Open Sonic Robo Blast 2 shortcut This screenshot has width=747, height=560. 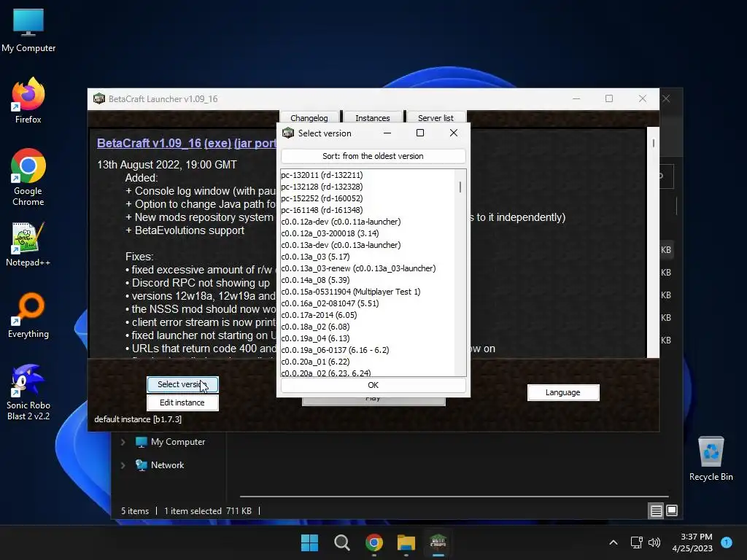(x=28, y=392)
